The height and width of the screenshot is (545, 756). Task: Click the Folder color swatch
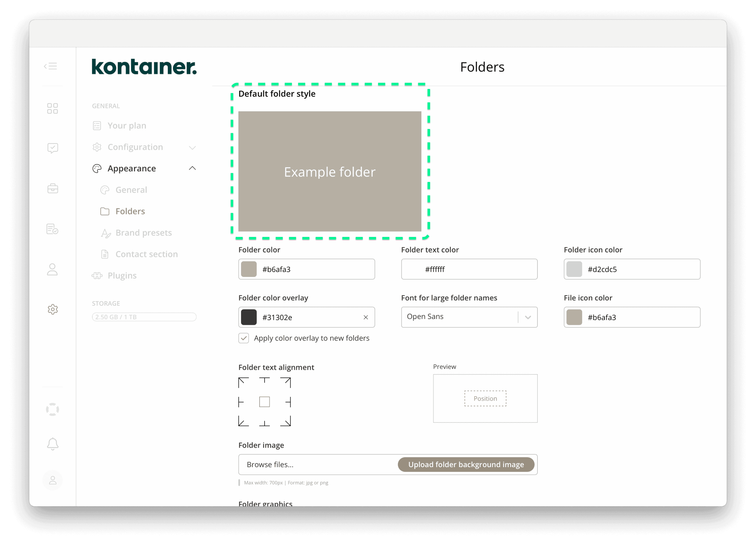coord(248,269)
